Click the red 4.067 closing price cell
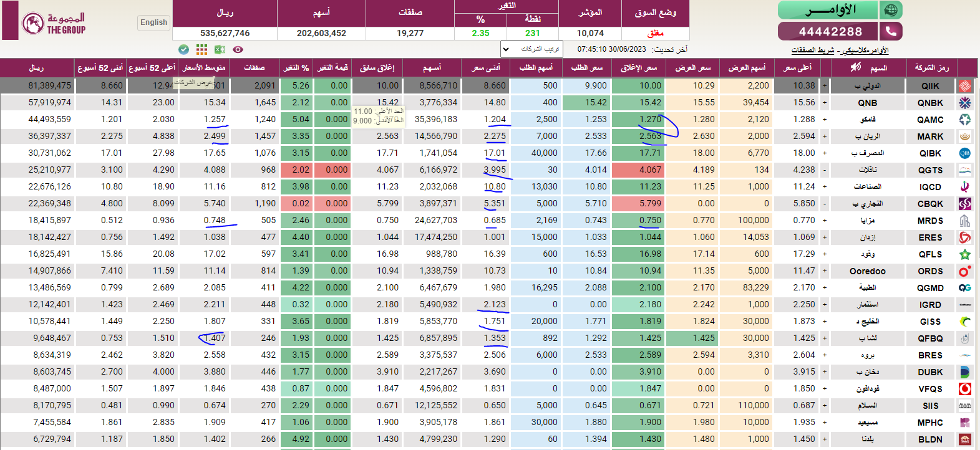This screenshot has width=980, height=450. [638, 170]
